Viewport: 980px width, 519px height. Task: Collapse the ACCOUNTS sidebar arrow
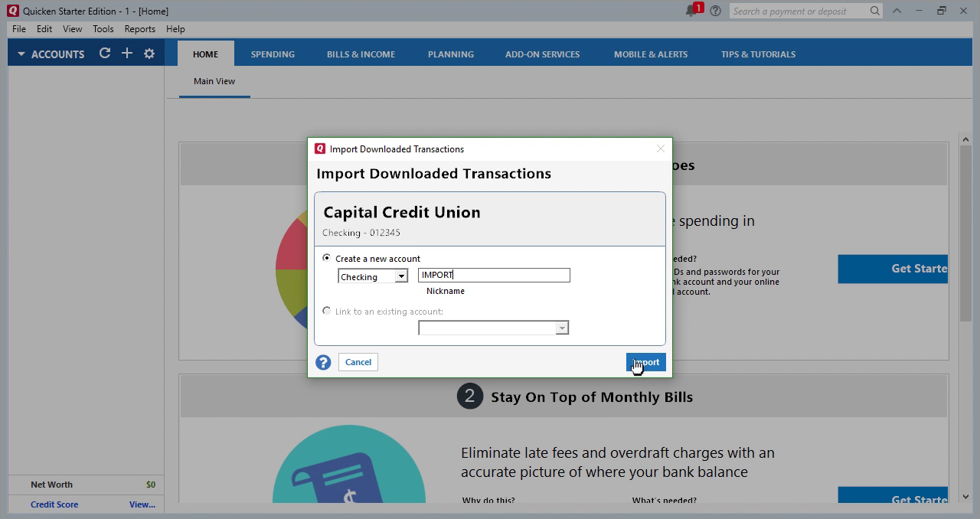tap(21, 54)
